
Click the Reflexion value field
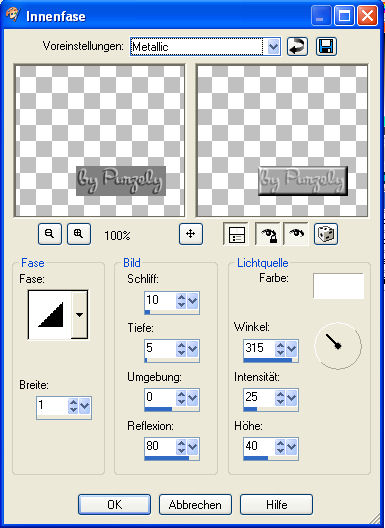pos(160,446)
